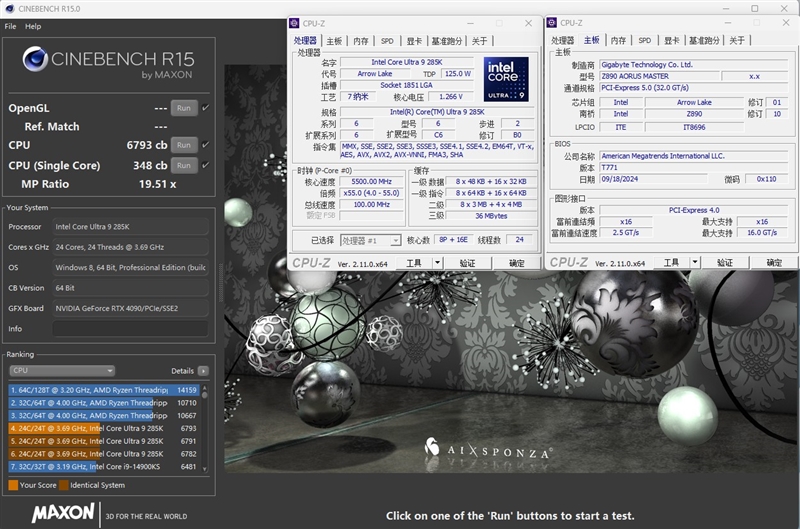Screen dimensions: 800x529
Task: Open the Help menu
Action: 33,27
